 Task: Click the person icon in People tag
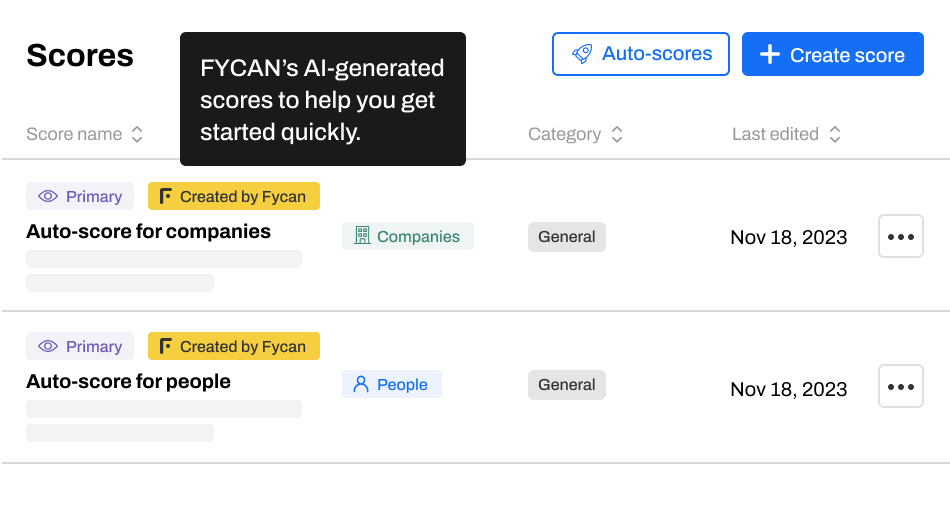[360, 384]
